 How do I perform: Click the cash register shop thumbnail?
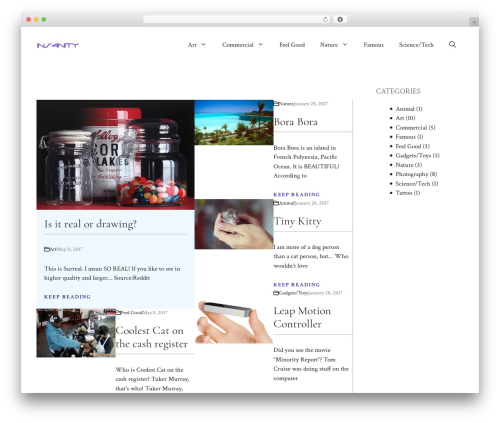(76, 333)
